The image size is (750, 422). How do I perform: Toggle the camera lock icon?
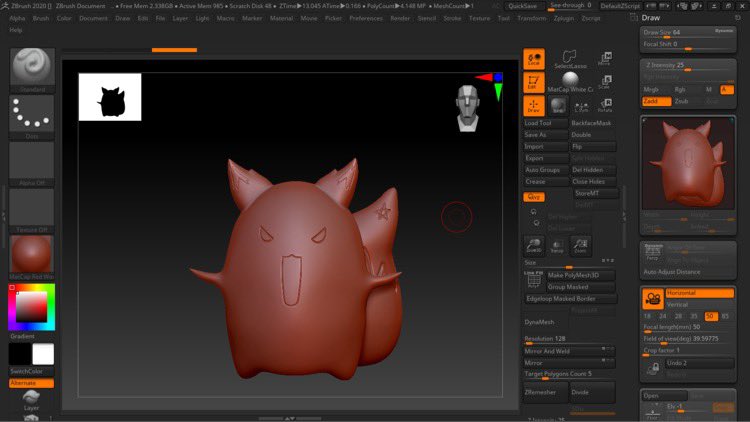coord(653,368)
